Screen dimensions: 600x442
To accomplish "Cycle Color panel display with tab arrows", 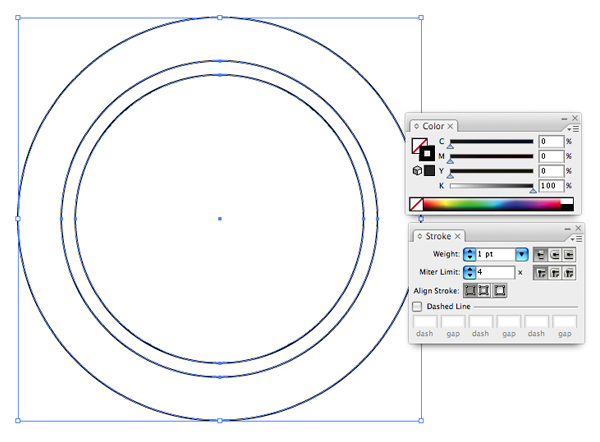I will (416, 126).
